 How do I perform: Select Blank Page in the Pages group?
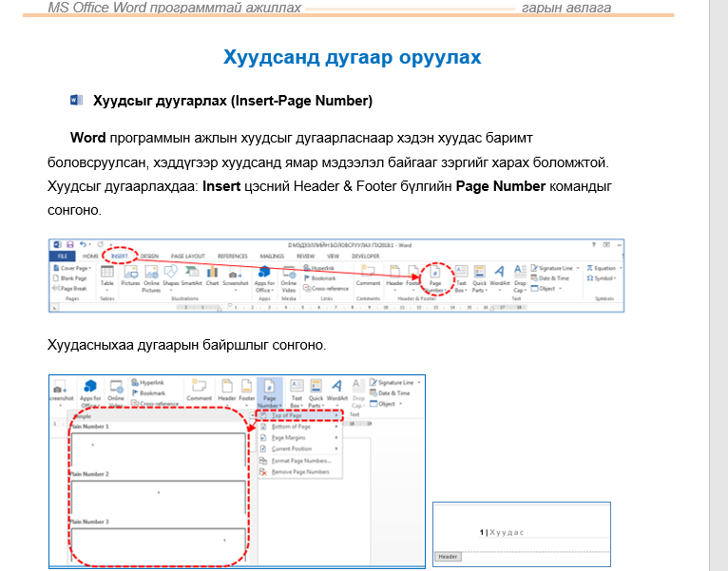(x=70, y=278)
